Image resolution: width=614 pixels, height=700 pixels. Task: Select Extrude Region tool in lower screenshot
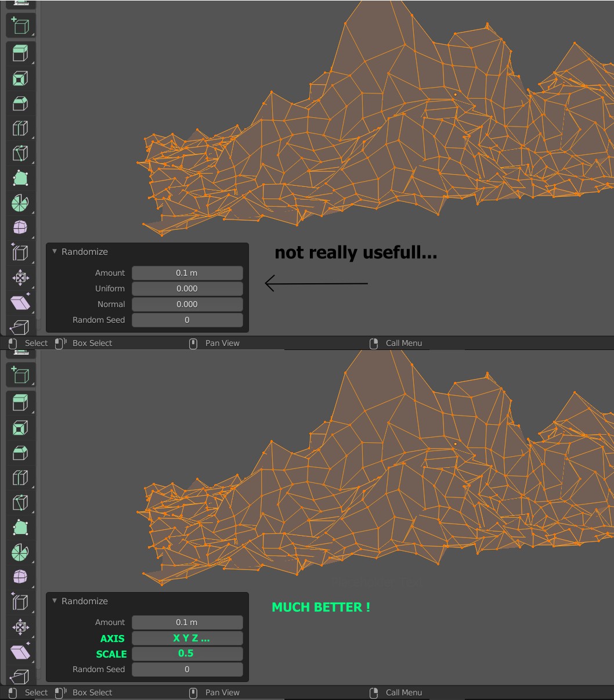(x=20, y=403)
